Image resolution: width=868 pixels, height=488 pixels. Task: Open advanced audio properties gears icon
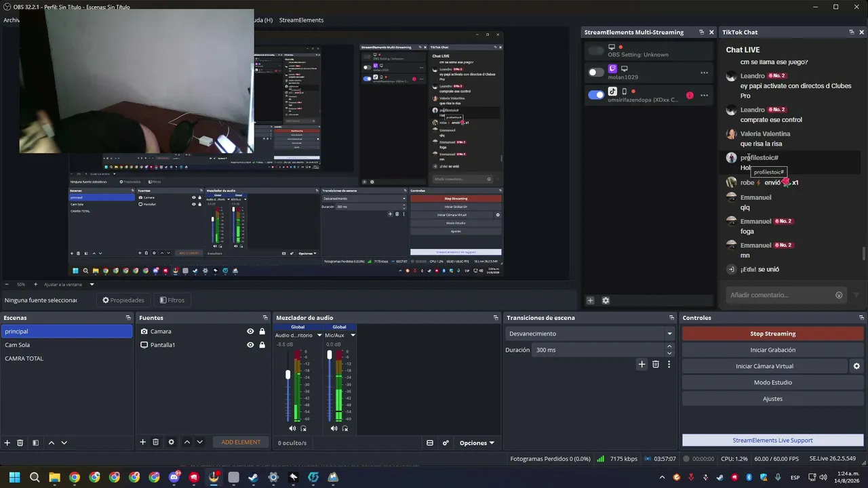tap(446, 443)
